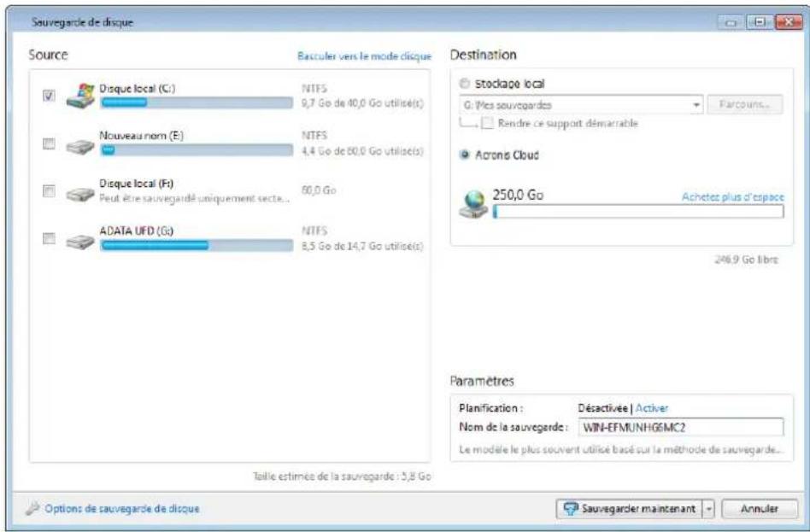Click the Annuler button
The width and height of the screenshot is (810, 532).
[760, 509]
